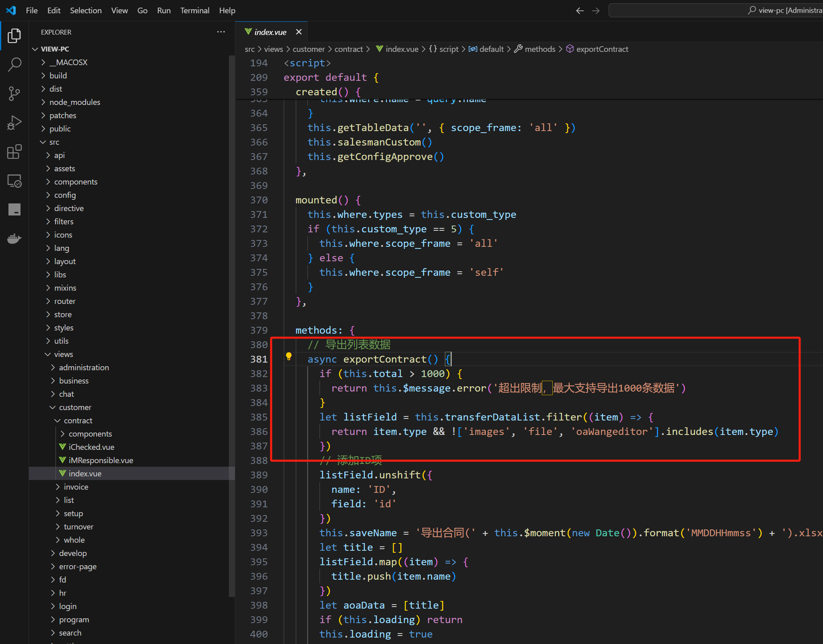Click sticky scroll line 'export default {'

click(331, 77)
